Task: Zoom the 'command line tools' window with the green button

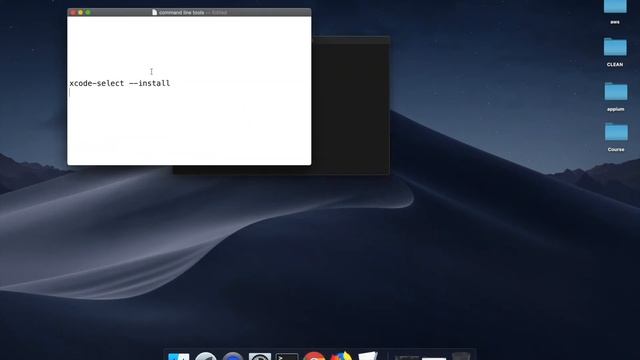Action: pos(88,13)
